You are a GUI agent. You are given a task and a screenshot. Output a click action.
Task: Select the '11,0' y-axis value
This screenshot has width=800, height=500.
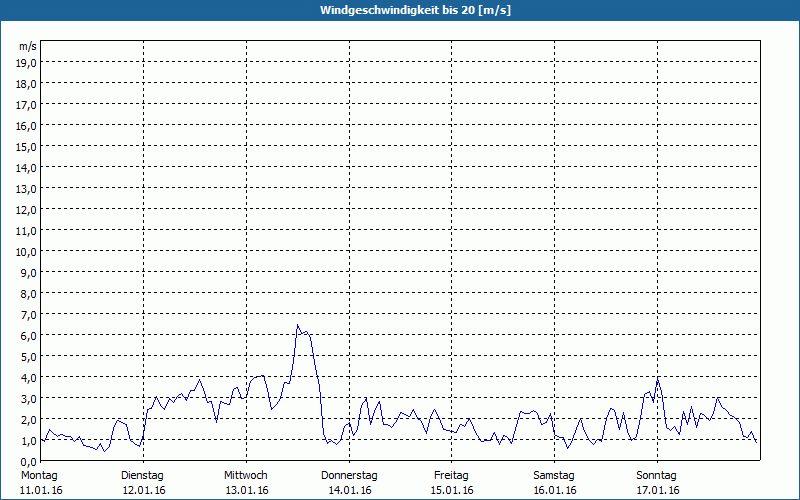point(27,231)
